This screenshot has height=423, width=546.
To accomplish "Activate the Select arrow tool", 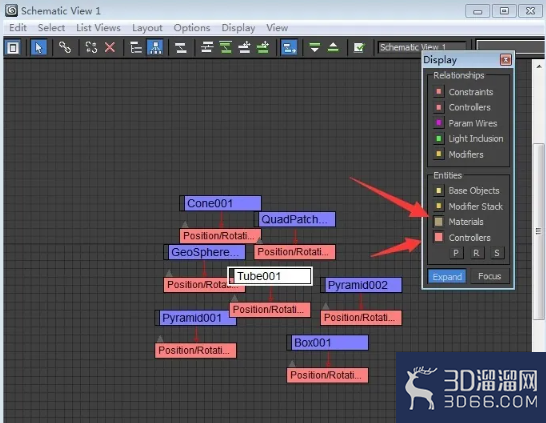I will 39,48.
